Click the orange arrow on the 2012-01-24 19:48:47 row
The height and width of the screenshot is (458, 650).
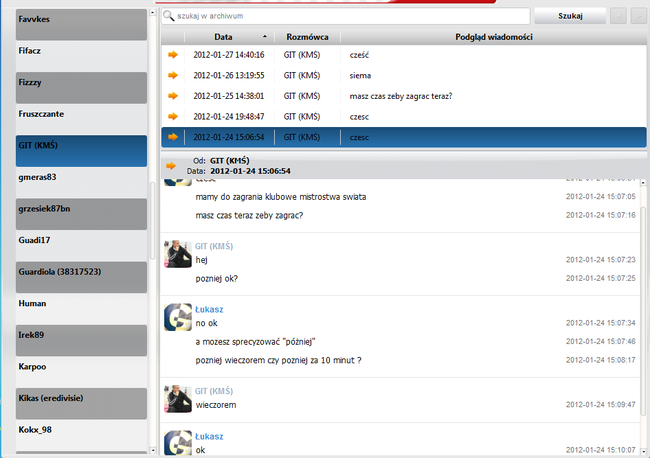tap(172, 116)
